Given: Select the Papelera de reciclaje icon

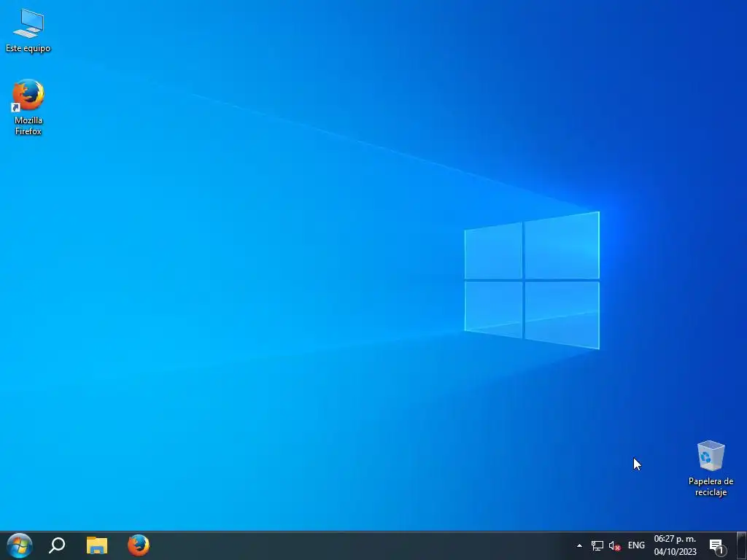Looking at the screenshot, I should [711, 469].
